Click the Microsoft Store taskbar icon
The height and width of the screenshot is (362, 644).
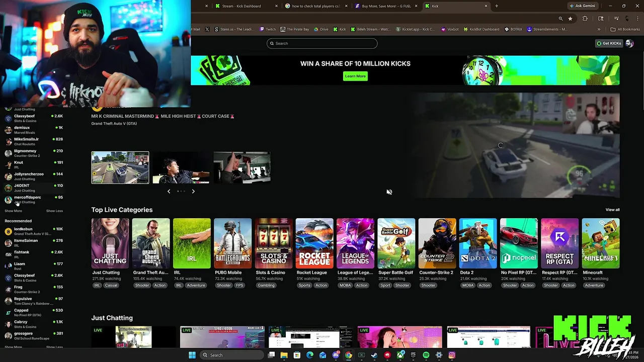tap(297, 355)
